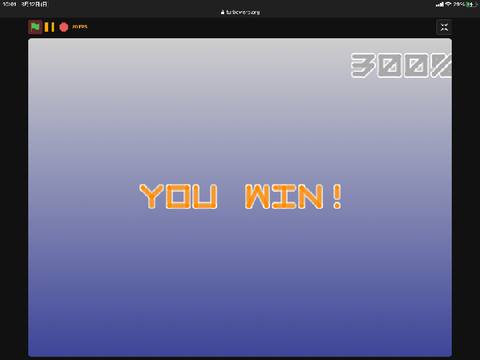Tap the date in status bar
The image size is (480, 360).
tap(35, 4)
